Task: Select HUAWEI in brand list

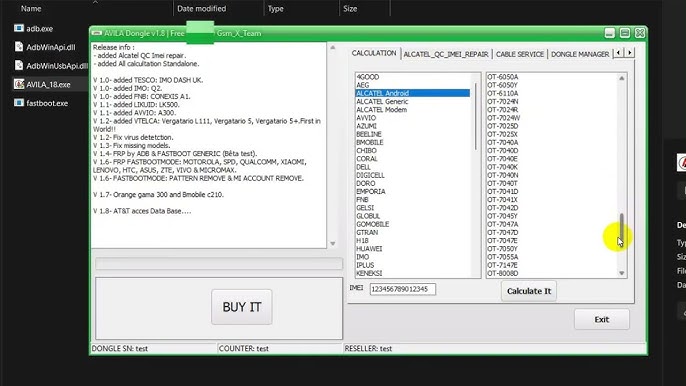Action: pos(369,249)
